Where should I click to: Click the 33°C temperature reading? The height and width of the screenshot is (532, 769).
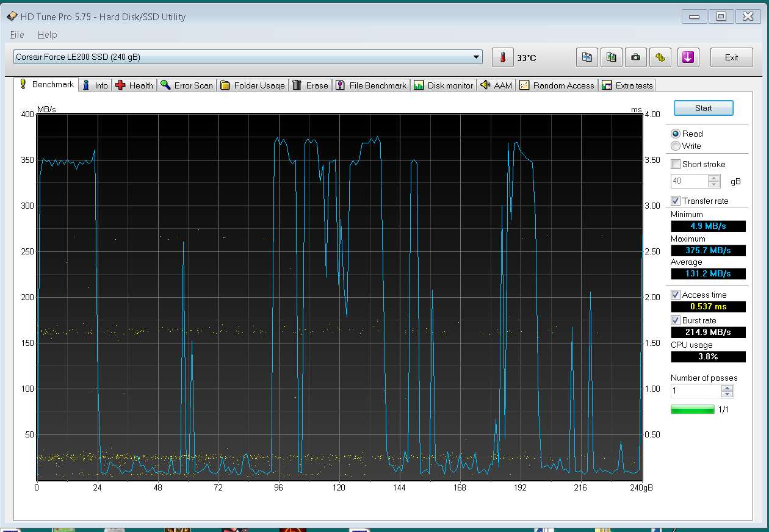pyautogui.click(x=526, y=58)
